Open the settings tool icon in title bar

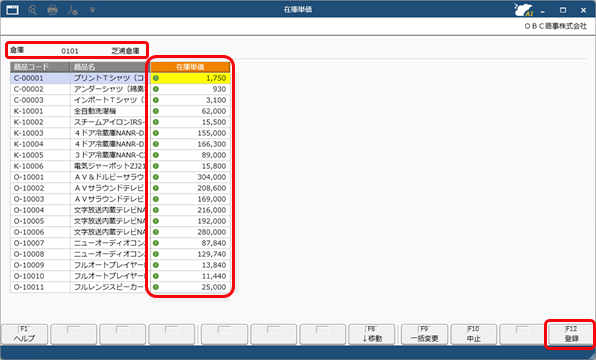coord(72,10)
